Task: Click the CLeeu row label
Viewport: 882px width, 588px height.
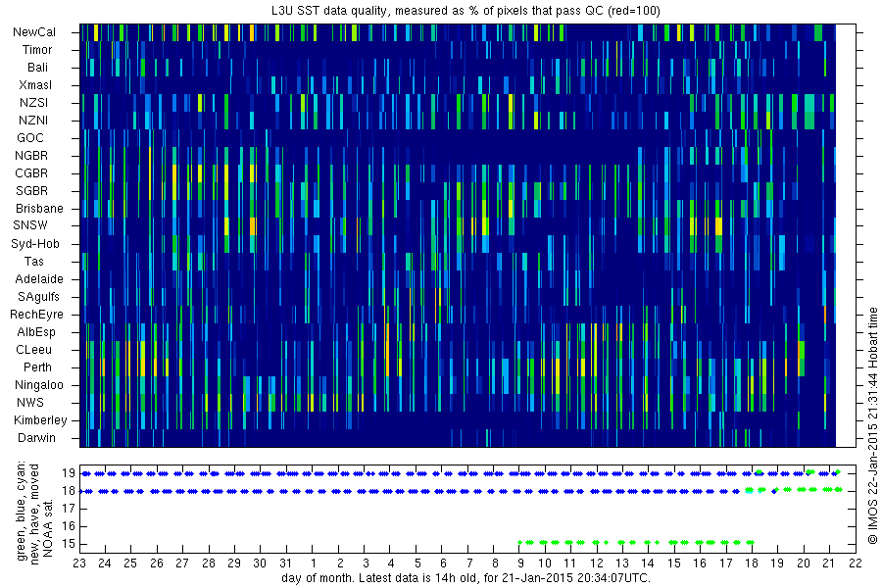Action: (33, 350)
